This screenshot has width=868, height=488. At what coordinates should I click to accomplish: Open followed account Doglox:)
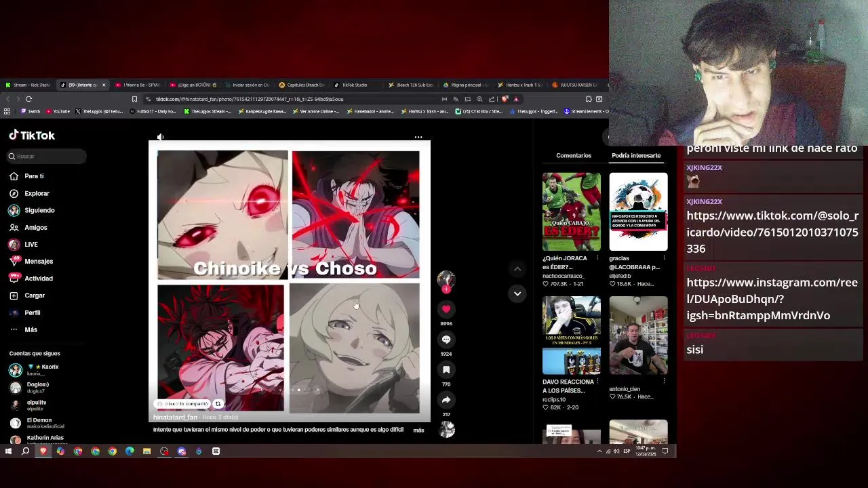[37, 387]
